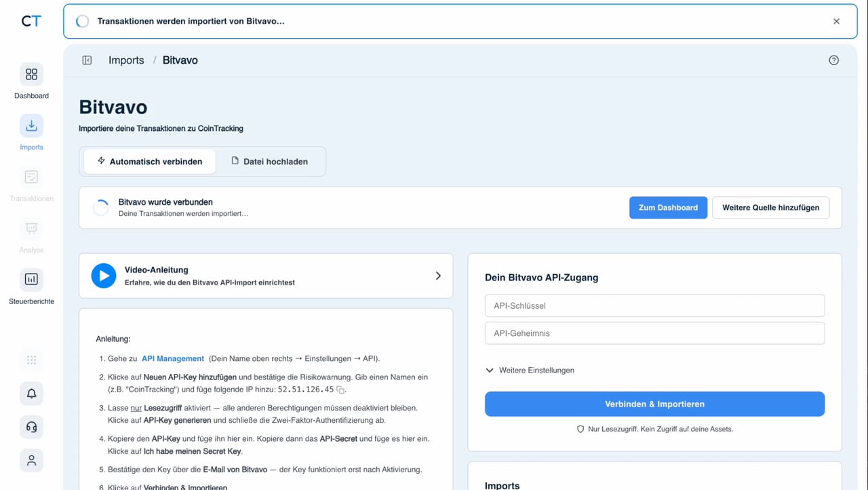Click Verbinden & Importieren button

(654, 404)
